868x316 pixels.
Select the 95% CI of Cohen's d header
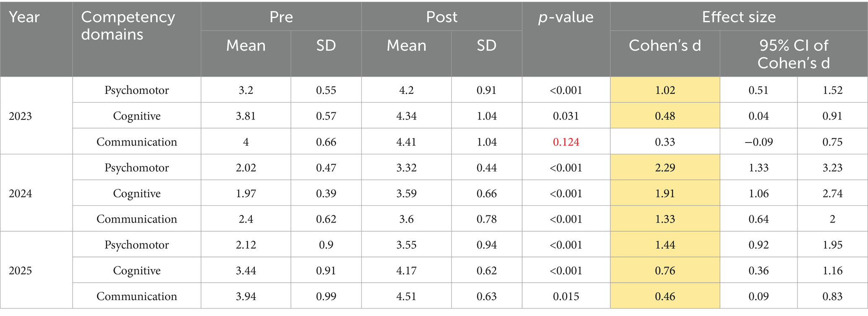point(794,54)
